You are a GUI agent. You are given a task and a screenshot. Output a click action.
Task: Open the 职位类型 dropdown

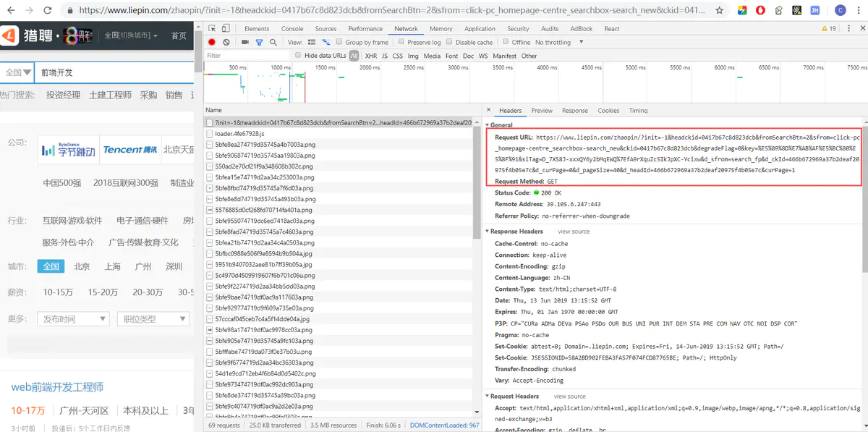click(153, 319)
